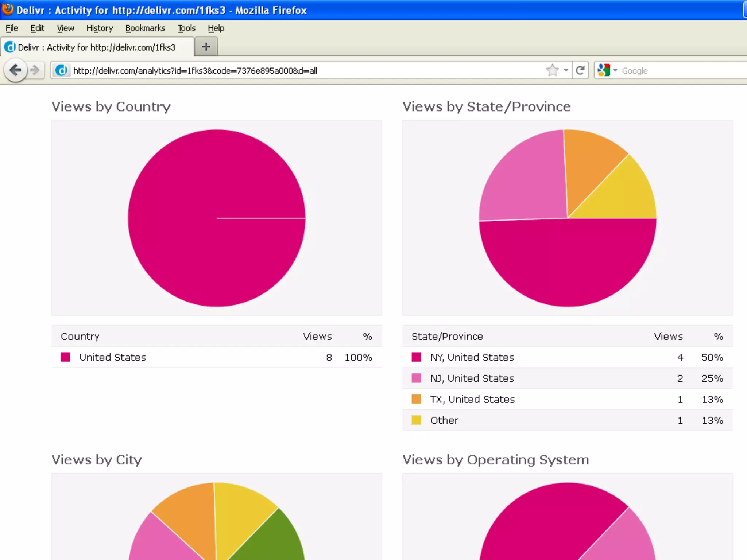Viewport: 747px width, 560px height.
Task: Open the bookmark star dropdown arrow
Action: pyautogui.click(x=566, y=70)
